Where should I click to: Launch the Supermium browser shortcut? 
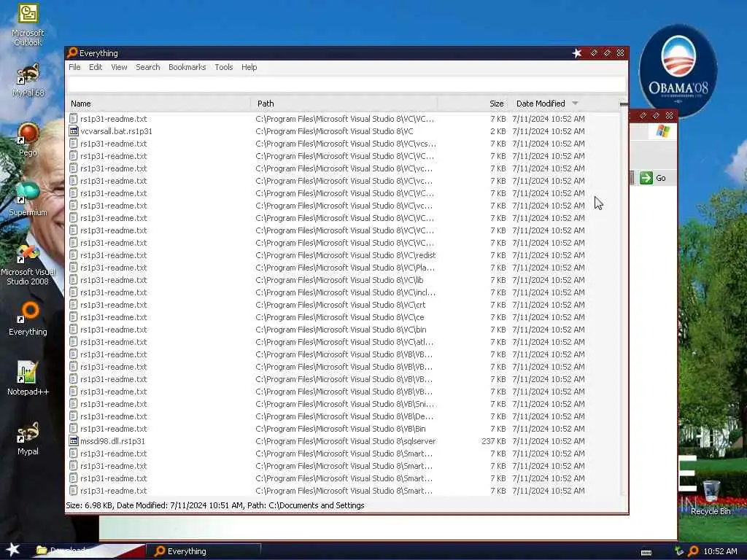tap(28, 199)
